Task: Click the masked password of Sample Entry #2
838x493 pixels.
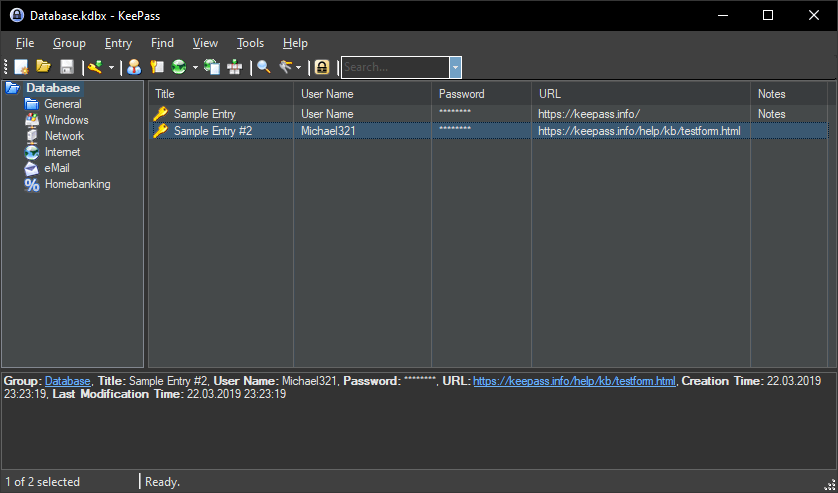Action: 455,130
